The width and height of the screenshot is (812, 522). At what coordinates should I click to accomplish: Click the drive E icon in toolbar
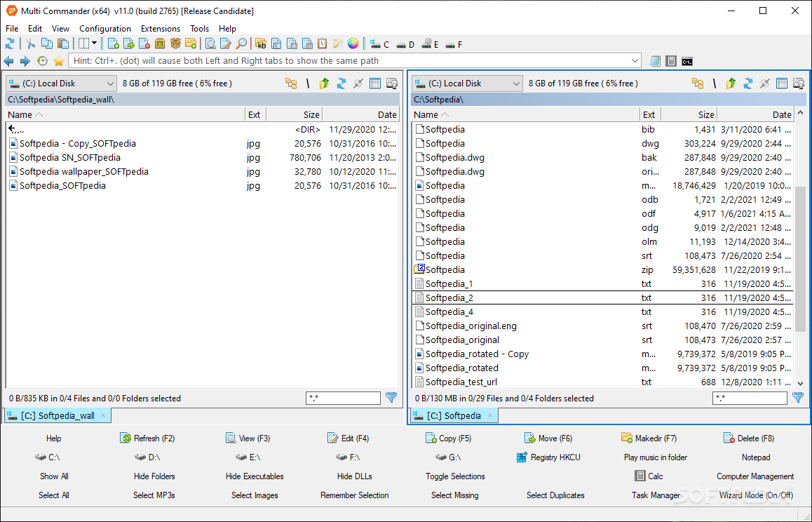(x=431, y=45)
